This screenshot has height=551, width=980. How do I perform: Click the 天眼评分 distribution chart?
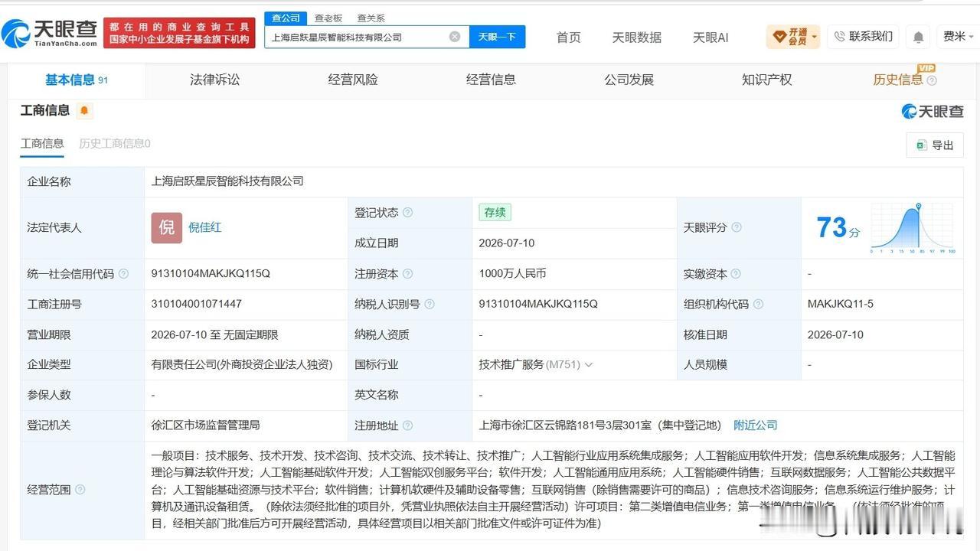tap(912, 228)
